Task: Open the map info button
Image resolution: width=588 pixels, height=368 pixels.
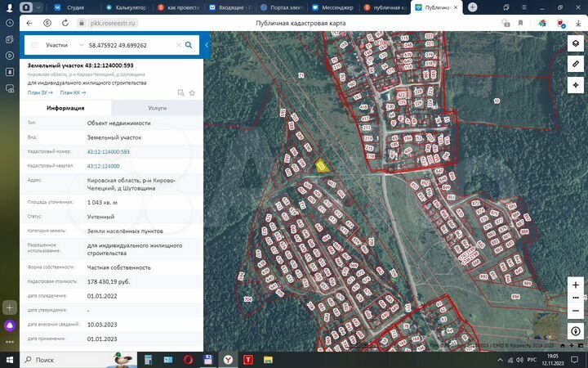Action: coord(576,331)
